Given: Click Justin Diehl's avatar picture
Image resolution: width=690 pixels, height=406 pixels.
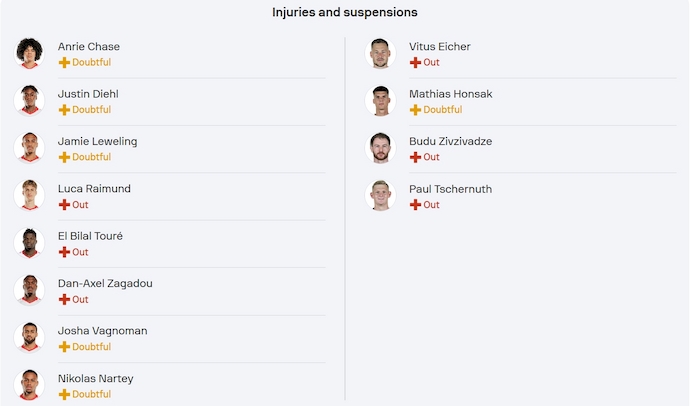Looking at the screenshot, I should pyautogui.click(x=30, y=101).
